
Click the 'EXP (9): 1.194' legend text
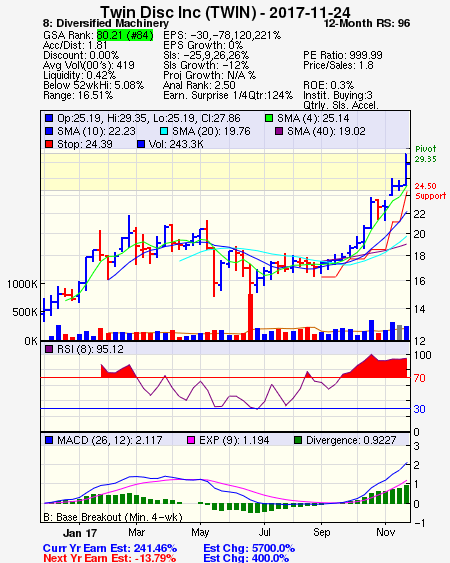click(234, 440)
